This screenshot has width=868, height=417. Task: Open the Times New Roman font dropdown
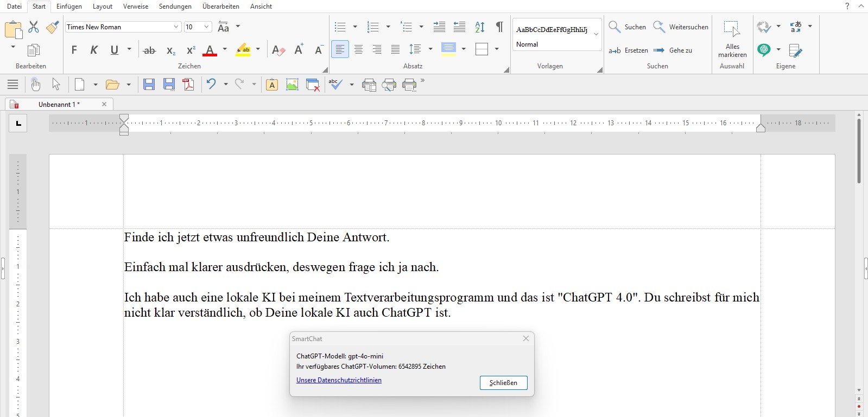176,27
